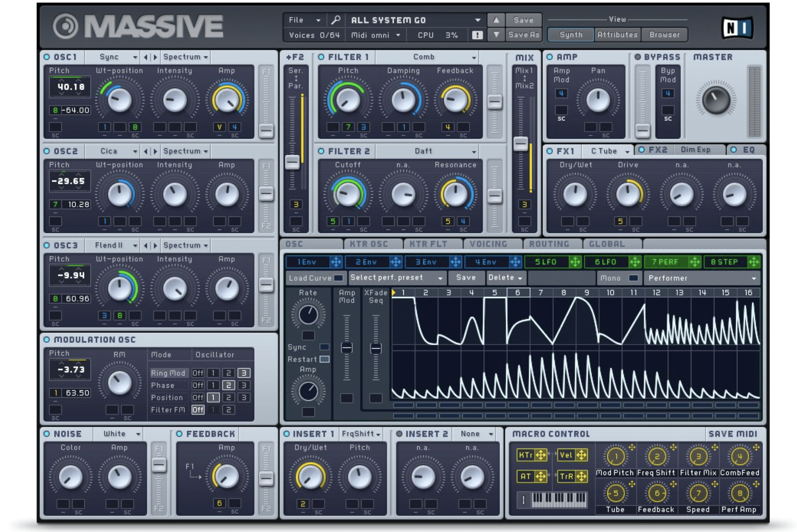
Task: Click the Save As preset button
Action: tap(524, 35)
